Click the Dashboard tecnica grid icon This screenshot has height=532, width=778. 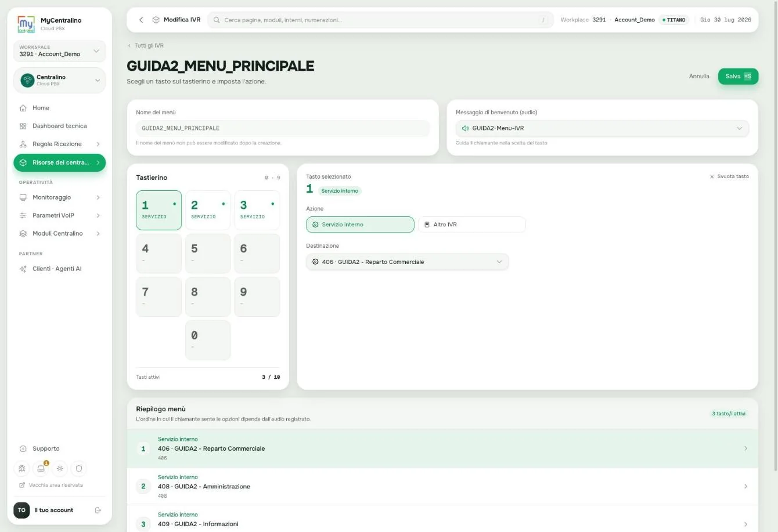coord(23,126)
